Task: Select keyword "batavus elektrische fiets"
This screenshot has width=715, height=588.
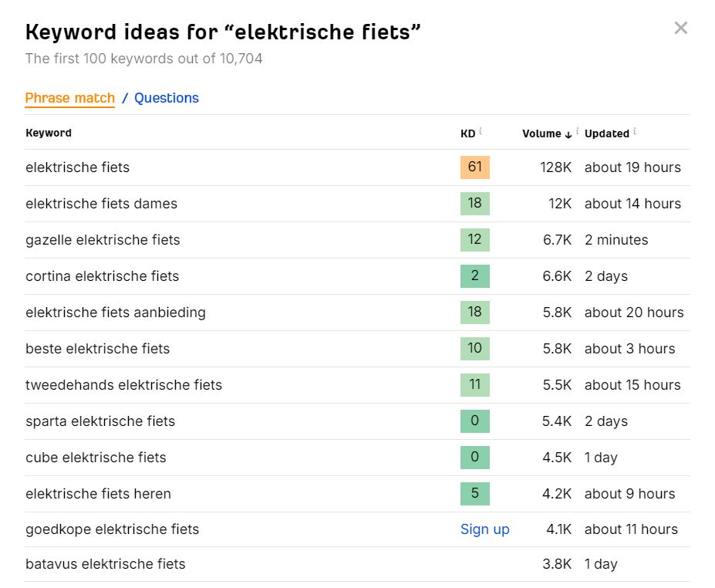Action: click(106, 564)
